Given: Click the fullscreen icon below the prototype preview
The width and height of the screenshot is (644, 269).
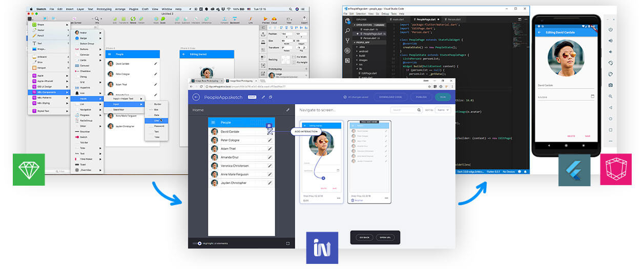Looking at the screenshot, I should point(288,243).
